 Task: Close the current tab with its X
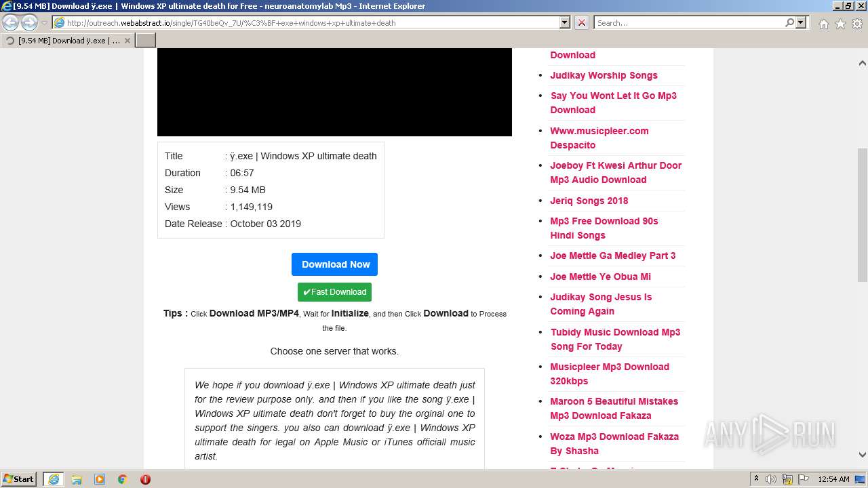127,41
